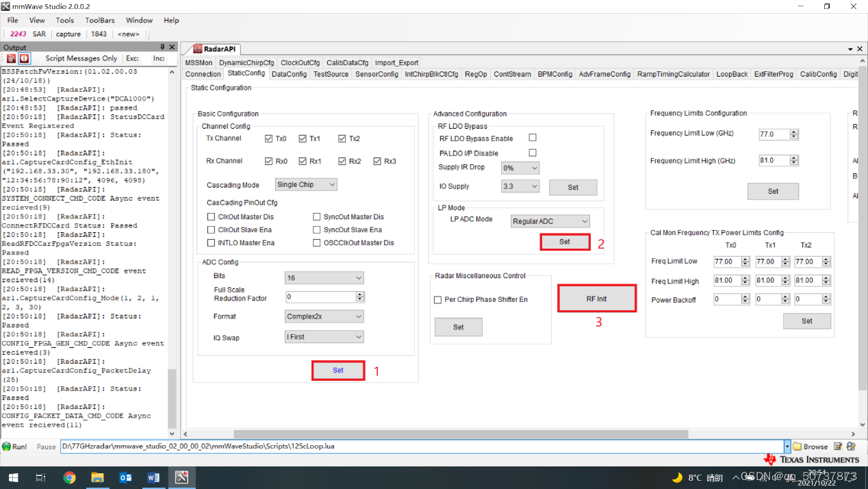Uncheck the Tx0 channel checkbox

tap(268, 139)
